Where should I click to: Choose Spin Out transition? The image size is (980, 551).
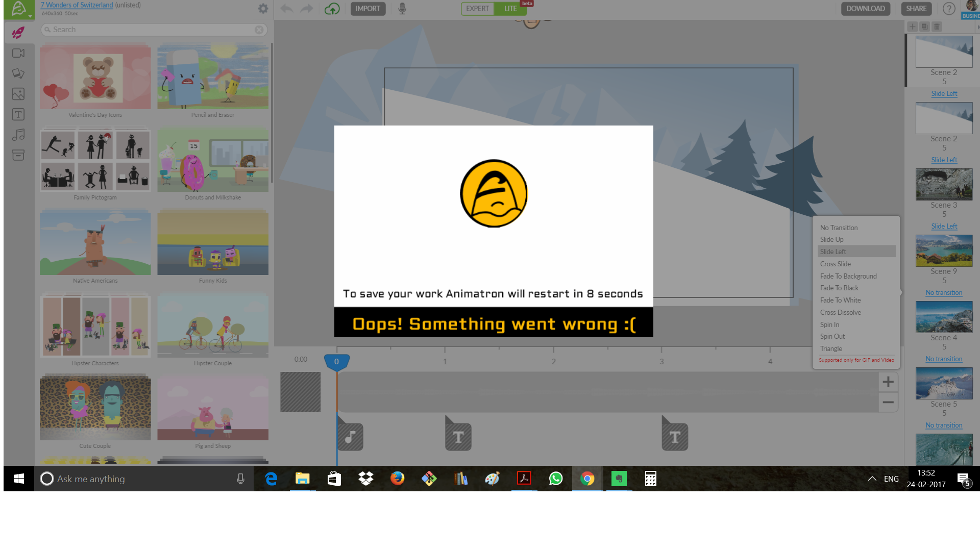832,336
